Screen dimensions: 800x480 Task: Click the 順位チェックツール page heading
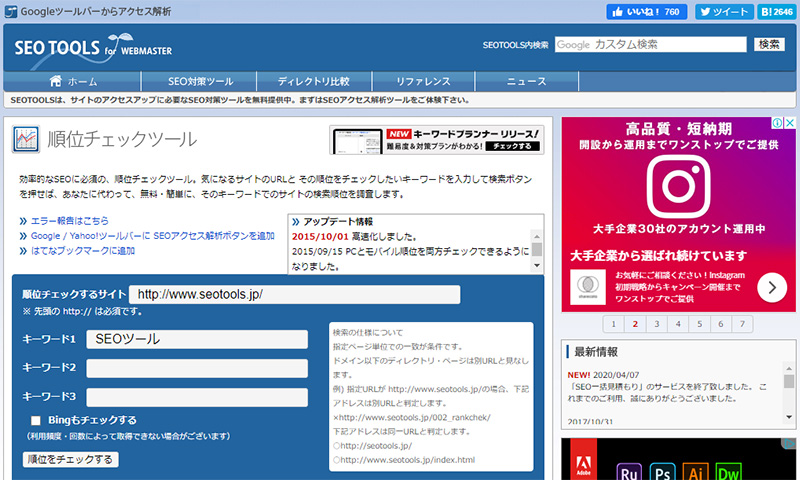click(x=122, y=139)
